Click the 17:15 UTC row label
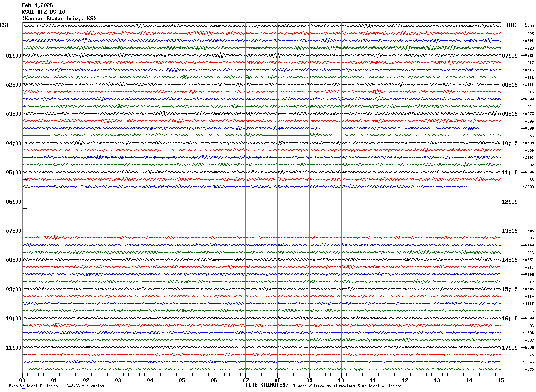This screenshot has width=536, height=392. pyautogui.click(x=510, y=348)
